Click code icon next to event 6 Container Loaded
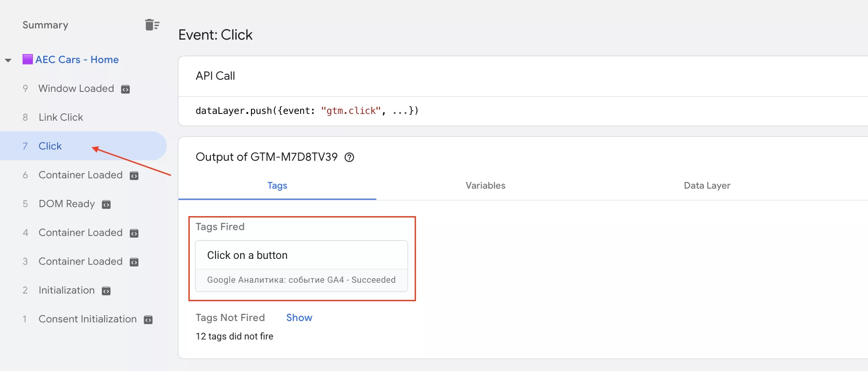 (134, 176)
